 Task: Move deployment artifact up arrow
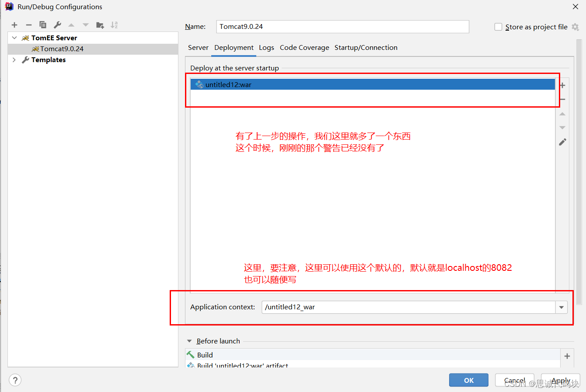pyautogui.click(x=563, y=114)
